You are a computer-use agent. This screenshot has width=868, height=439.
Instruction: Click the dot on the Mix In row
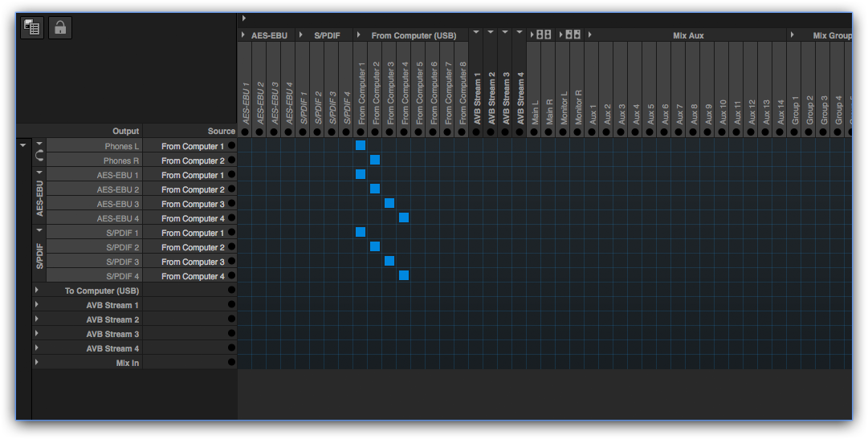click(231, 363)
